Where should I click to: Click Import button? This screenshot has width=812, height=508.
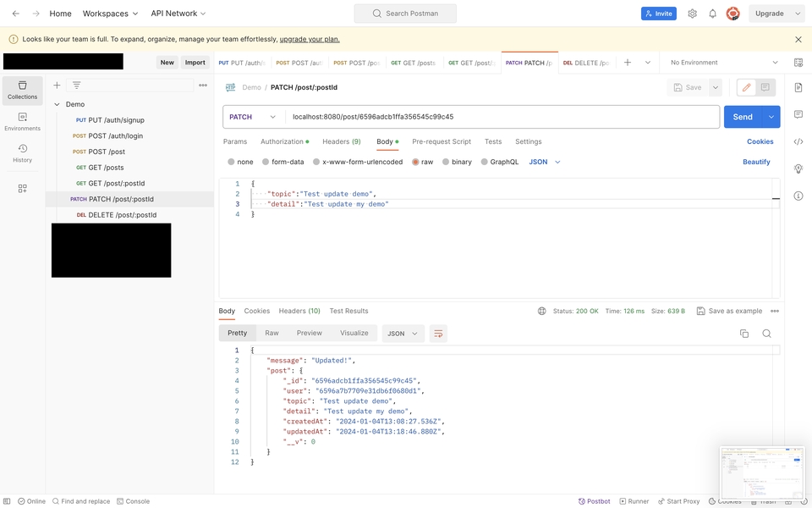pyautogui.click(x=195, y=62)
